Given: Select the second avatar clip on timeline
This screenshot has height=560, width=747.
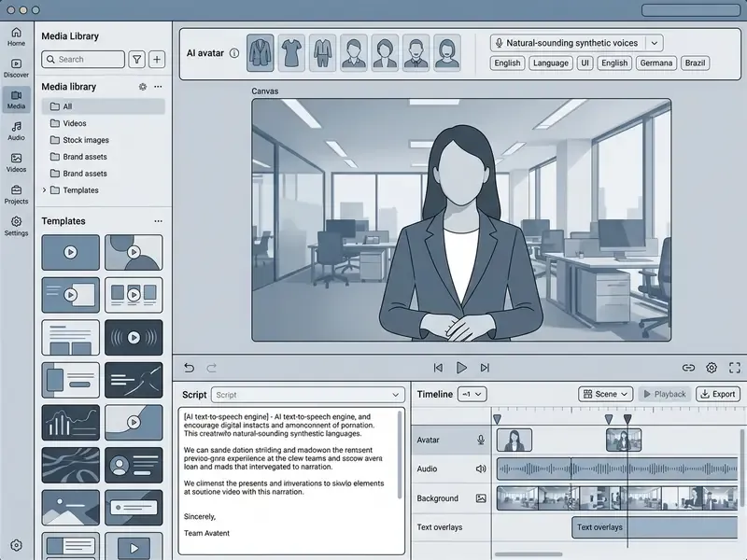Looking at the screenshot, I should click(x=624, y=440).
